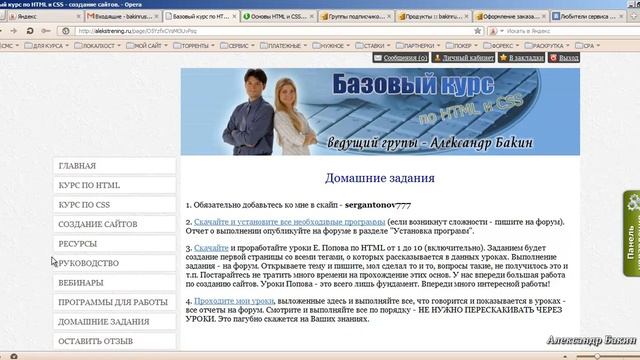Go forward with the browser forward arrow
Image resolution: width=640 pixels, height=360 pixels.
[14, 31]
